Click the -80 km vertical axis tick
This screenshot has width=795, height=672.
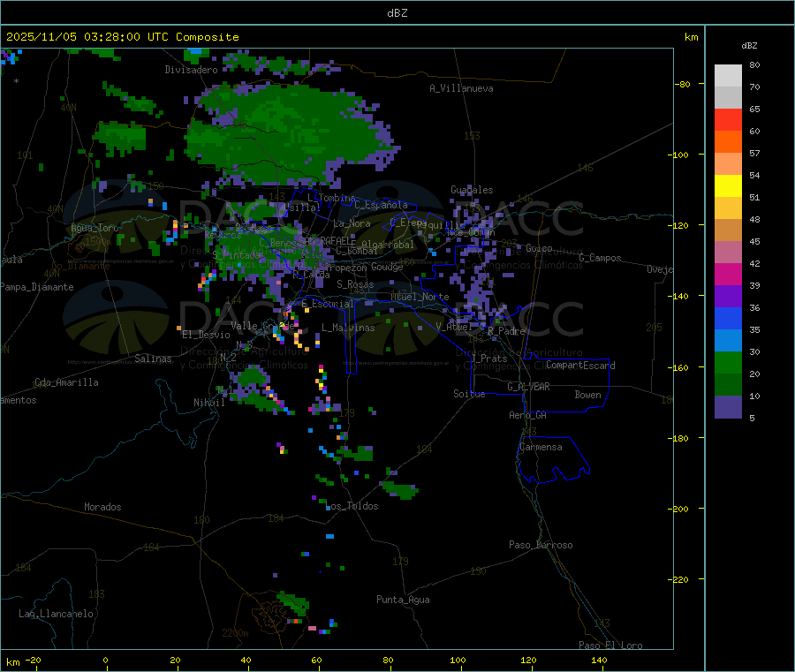tap(682, 84)
